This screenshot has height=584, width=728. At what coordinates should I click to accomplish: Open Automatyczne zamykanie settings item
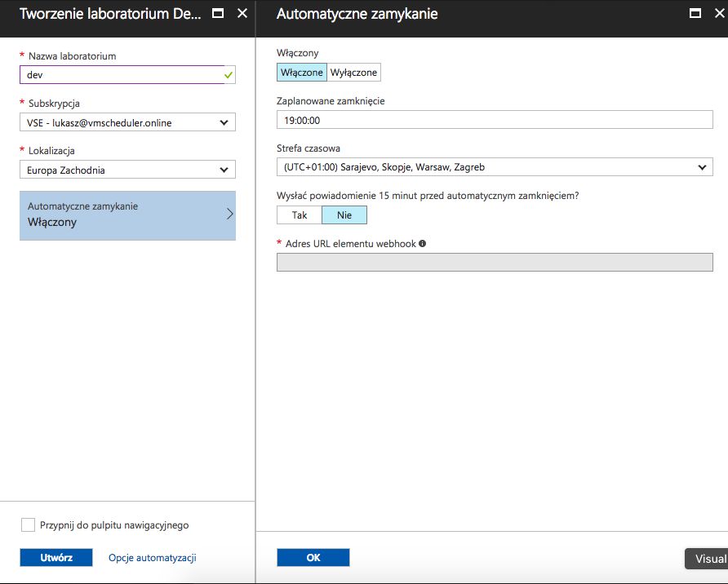(127, 215)
